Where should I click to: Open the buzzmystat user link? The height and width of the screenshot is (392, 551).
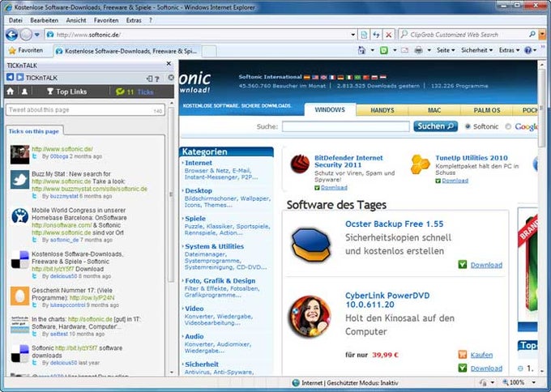pos(64,196)
